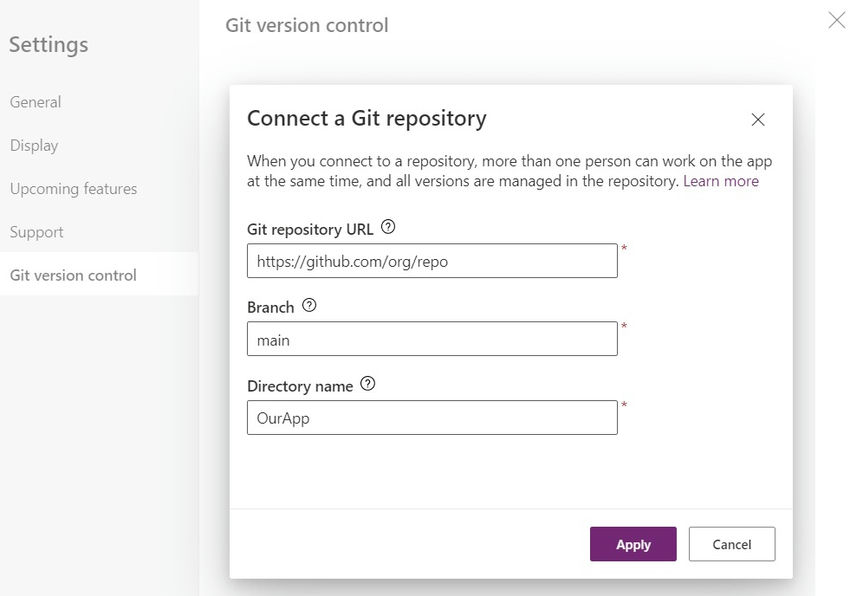
Task: Close the Connect a Git repository dialog
Action: click(x=758, y=120)
